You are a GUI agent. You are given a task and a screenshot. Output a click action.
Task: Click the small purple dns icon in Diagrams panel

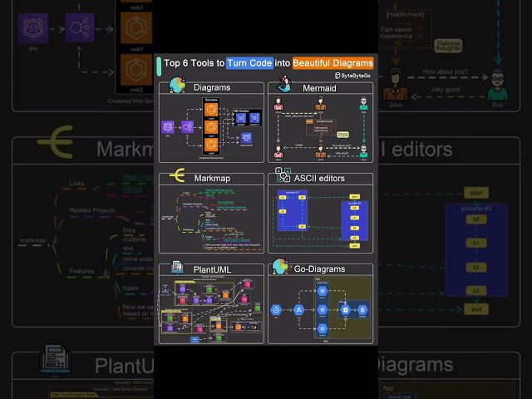(168, 127)
